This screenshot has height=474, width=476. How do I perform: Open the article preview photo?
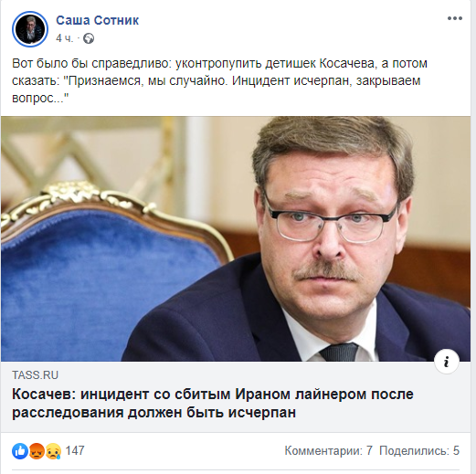(236, 238)
